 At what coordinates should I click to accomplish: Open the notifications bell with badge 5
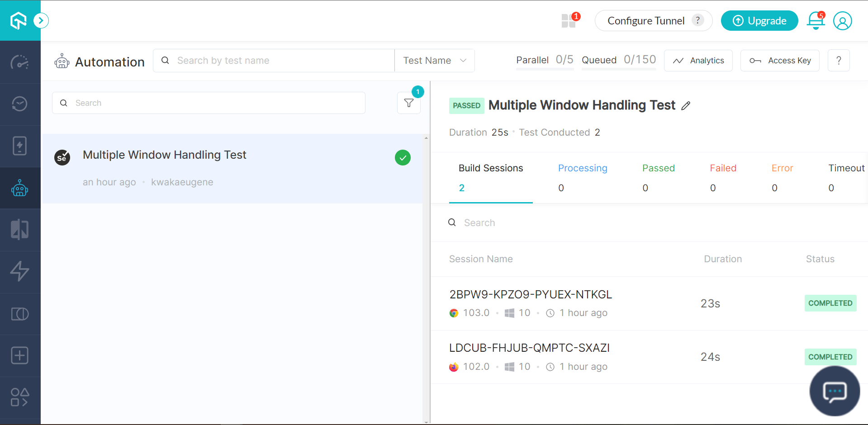pos(815,21)
